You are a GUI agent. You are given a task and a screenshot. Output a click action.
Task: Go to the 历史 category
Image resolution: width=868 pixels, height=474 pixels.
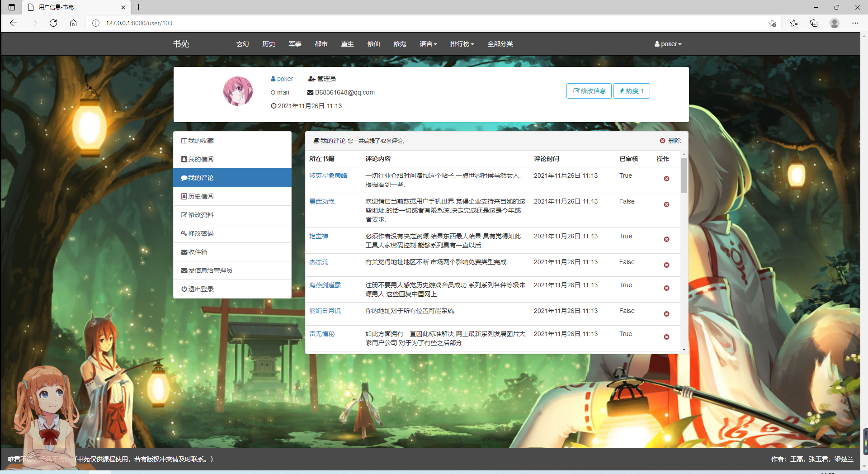(x=269, y=44)
